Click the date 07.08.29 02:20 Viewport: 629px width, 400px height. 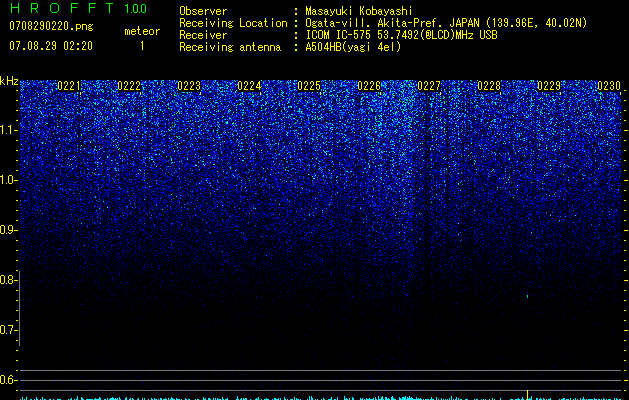(x=51, y=46)
